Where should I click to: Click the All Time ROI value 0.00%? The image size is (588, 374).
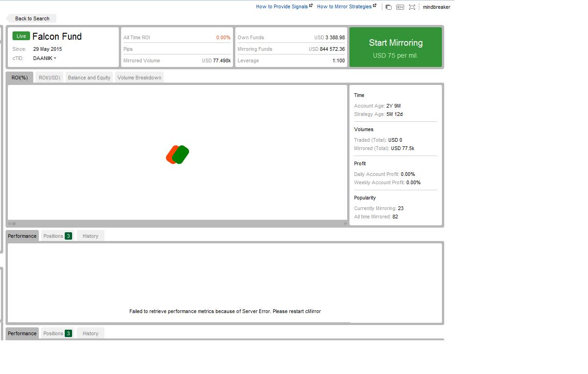click(x=223, y=37)
